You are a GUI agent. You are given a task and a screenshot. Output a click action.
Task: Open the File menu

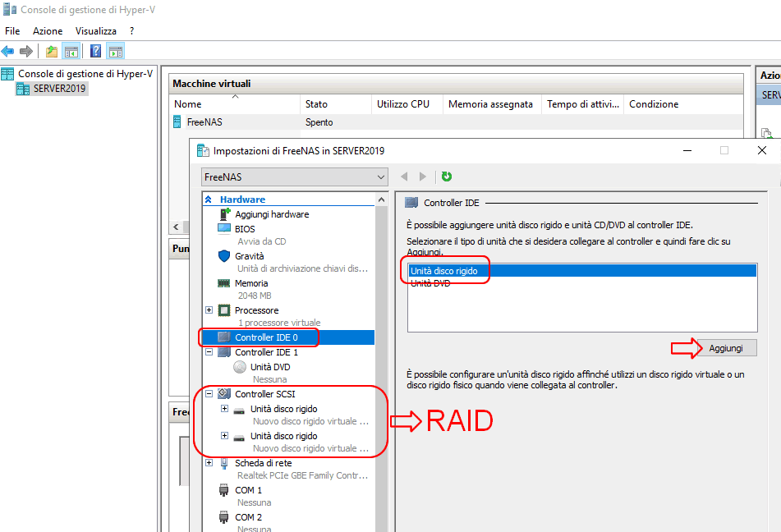click(x=12, y=31)
